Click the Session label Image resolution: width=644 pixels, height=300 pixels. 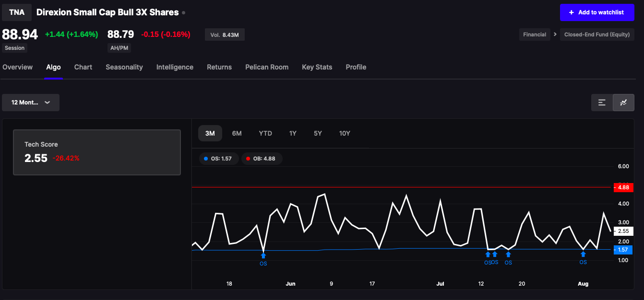[x=14, y=48]
